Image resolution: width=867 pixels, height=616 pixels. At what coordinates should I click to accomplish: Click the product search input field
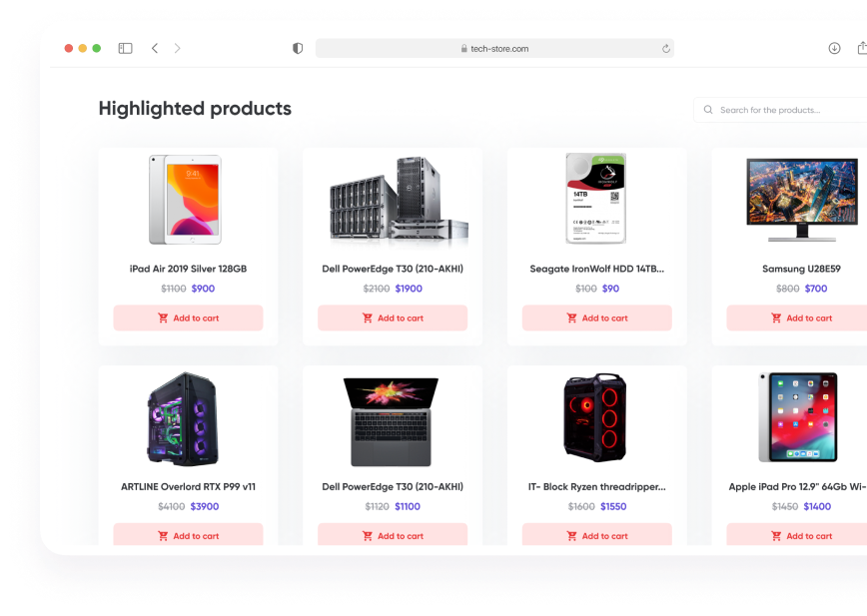[780, 110]
